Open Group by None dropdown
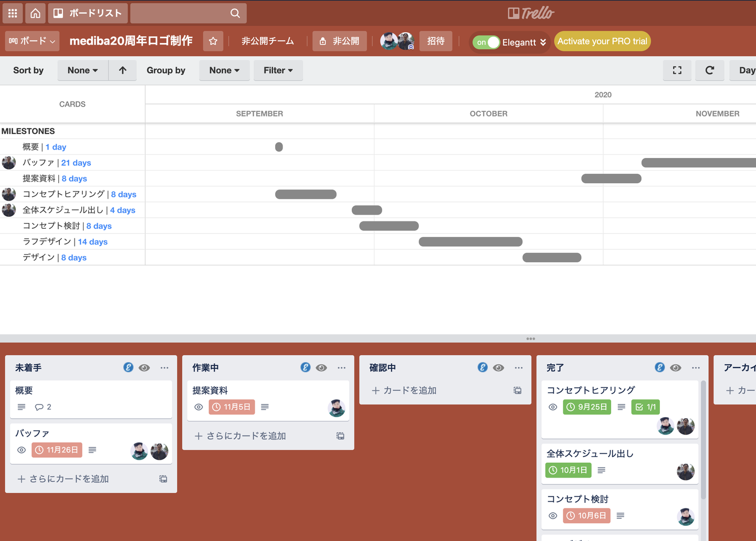The image size is (756, 541). coord(225,70)
